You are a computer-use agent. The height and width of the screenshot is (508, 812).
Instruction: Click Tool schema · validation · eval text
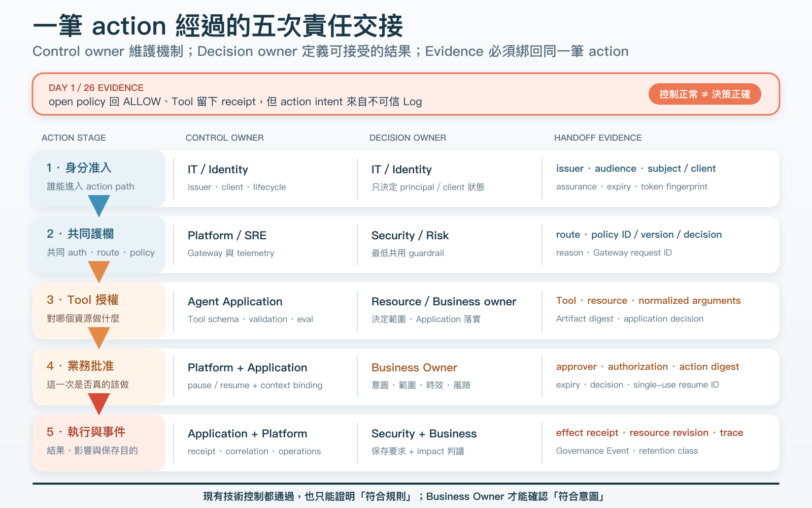250,319
